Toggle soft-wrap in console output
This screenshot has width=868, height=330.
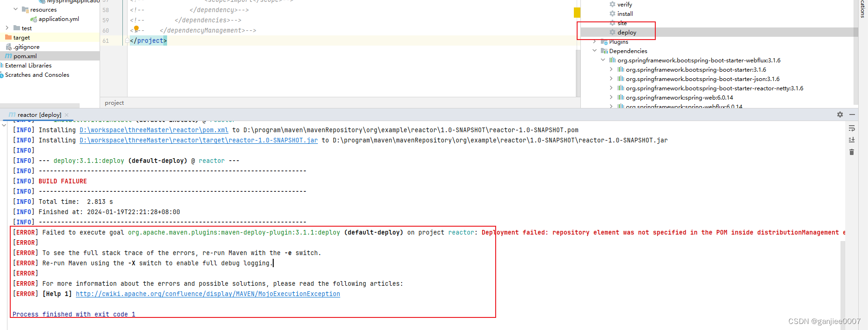pos(852,128)
